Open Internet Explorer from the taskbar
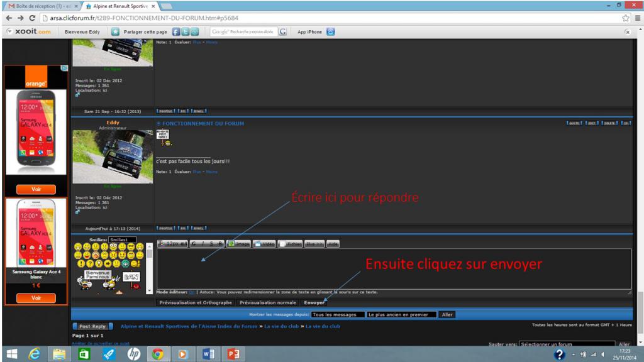Screen dimensions: 644x362 35,354
